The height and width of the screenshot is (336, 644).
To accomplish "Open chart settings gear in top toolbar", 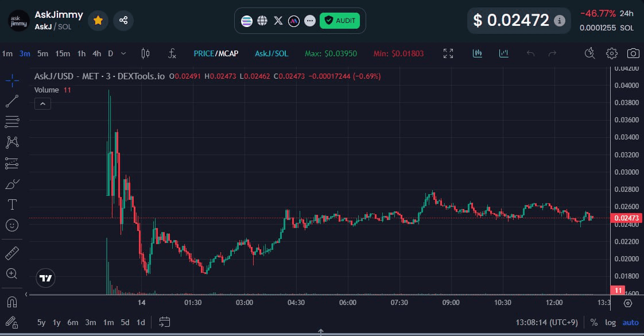I will pos(611,53).
